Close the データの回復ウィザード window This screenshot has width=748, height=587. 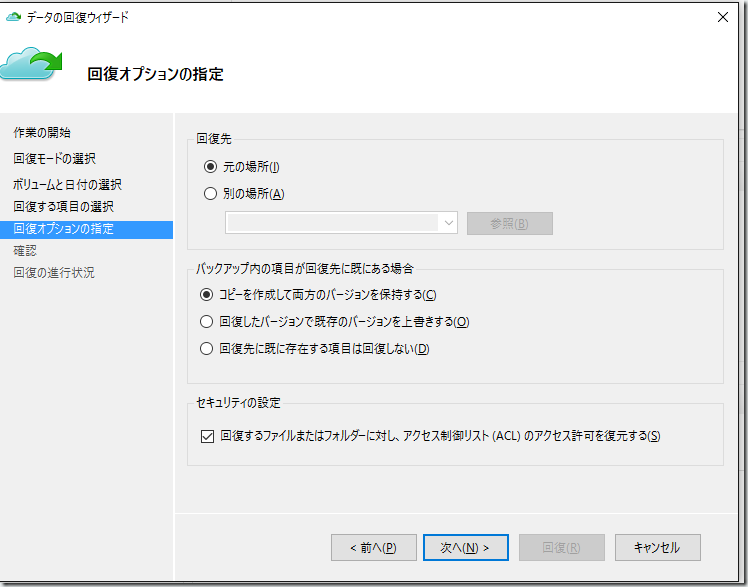[723, 17]
